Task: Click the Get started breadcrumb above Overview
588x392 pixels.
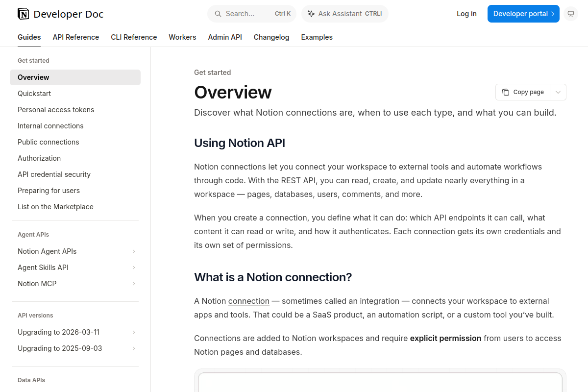Action: coord(212,73)
